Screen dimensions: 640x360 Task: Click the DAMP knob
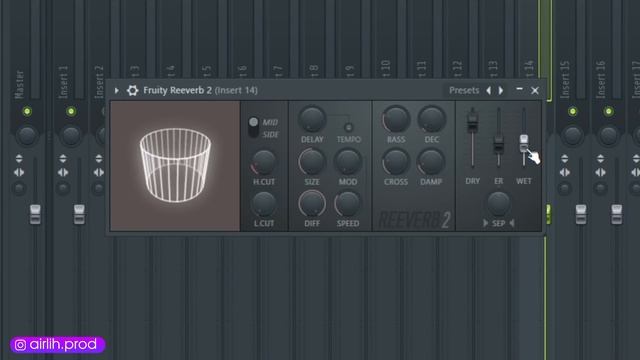point(431,162)
